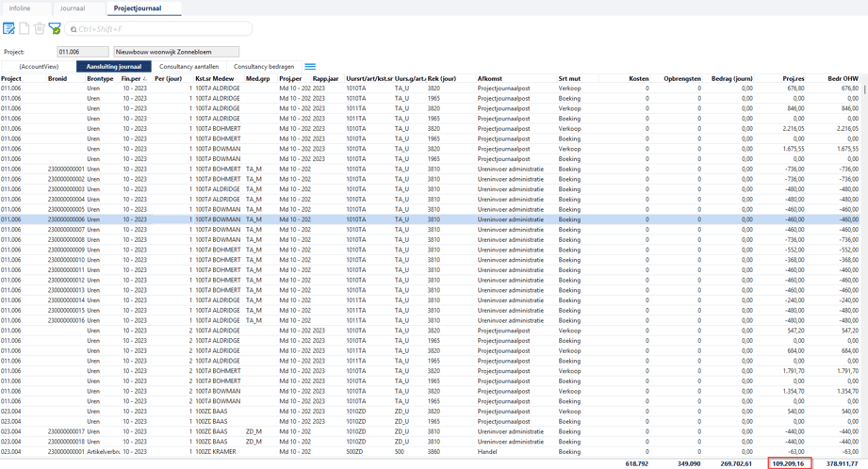
Task: Open the (AccountView) view tab
Action: [x=39, y=66]
